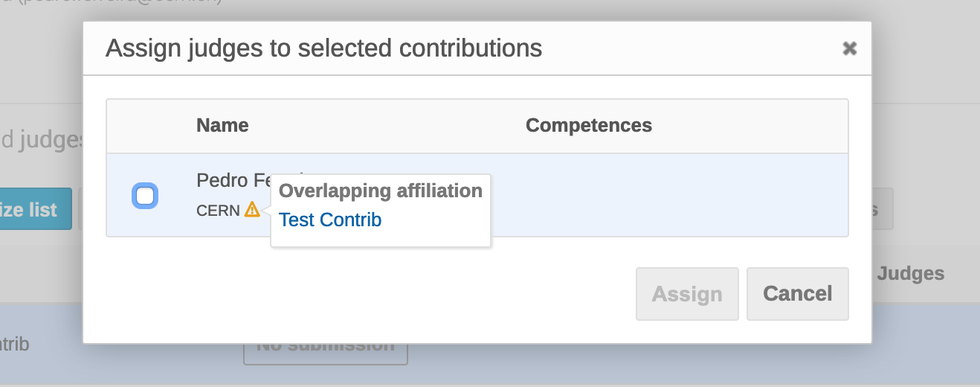This screenshot has width=980, height=387.
Task: Click the Judges column header in the background
Action: click(911, 274)
